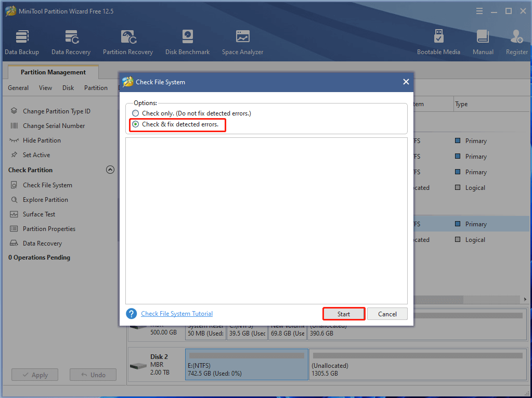Click the Apply button
532x398 pixels.
pyautogui.click(x=35, y=375)
